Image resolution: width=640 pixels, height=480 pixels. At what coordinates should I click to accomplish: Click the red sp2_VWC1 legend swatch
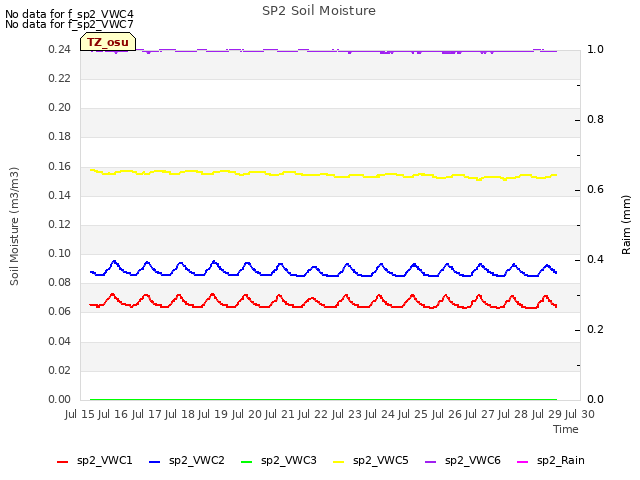click(x=62, y=462)
